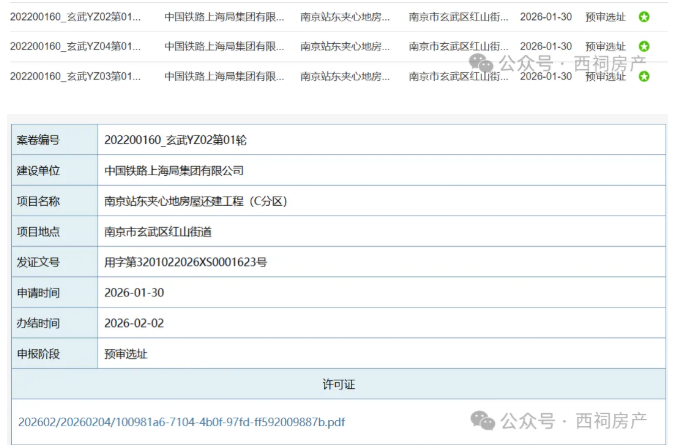The width and height of the screenshot is (683, 445).
Task: Click the 办结时间 value 2026-02-02
Action: (x=134, y=323)
